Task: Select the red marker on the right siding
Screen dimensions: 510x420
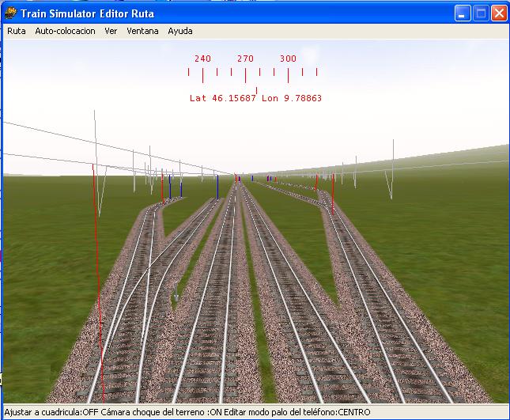Action: [x=332, y=192]
